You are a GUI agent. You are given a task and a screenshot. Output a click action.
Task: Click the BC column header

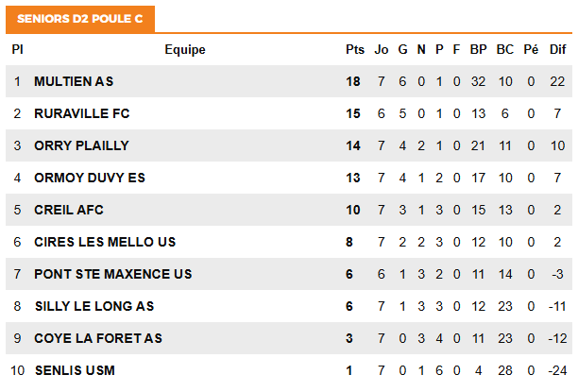(x=505, y=50)
